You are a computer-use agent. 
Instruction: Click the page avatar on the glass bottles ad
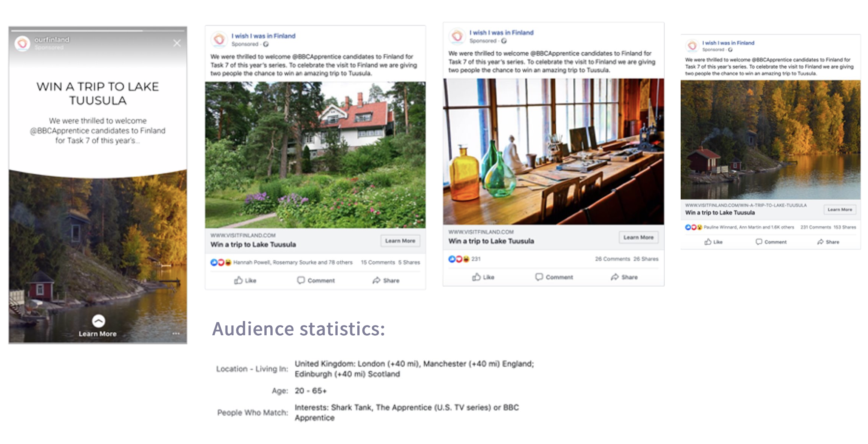pos(457,36)
